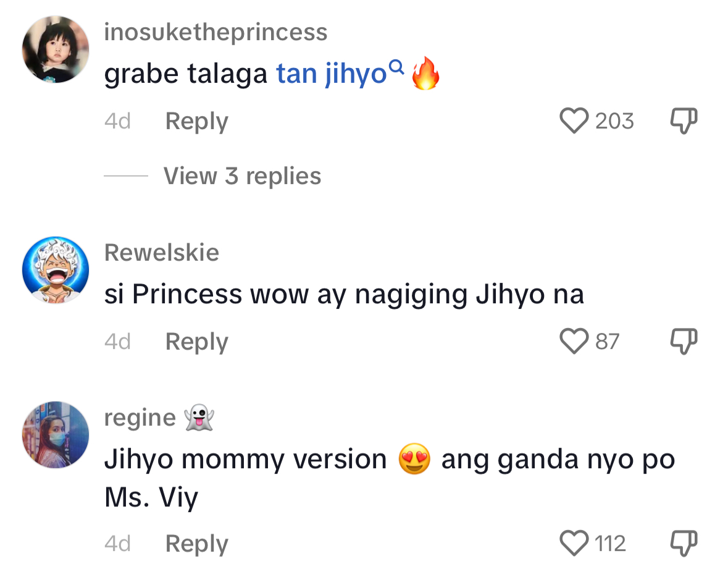The width and height of the screenshot is (728, 580).
Task: Click the regine username
Action: point(140,418)
